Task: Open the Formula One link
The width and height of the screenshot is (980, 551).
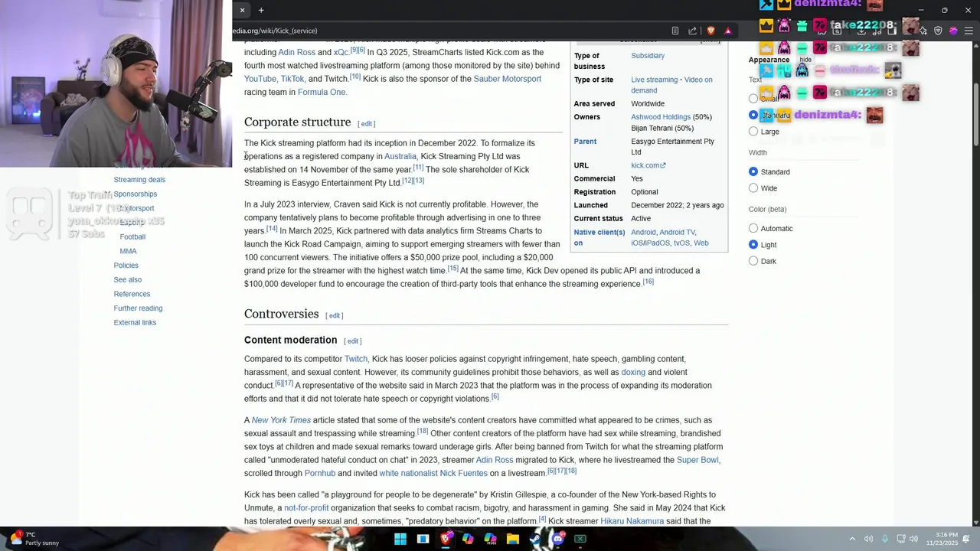Action: (x=322, y=92)
